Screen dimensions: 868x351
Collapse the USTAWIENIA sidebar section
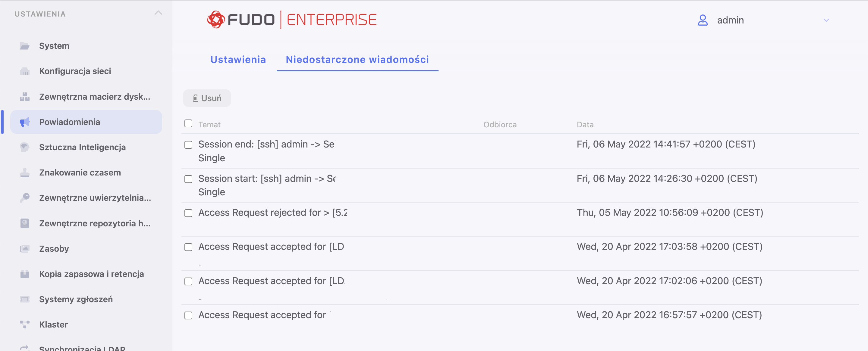(158, 13)
